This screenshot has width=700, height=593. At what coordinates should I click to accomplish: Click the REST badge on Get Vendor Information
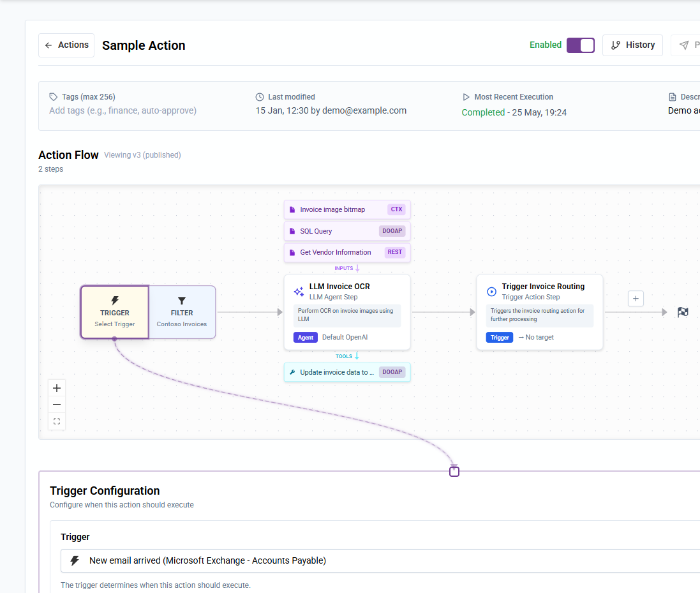[x=394, y=252]
